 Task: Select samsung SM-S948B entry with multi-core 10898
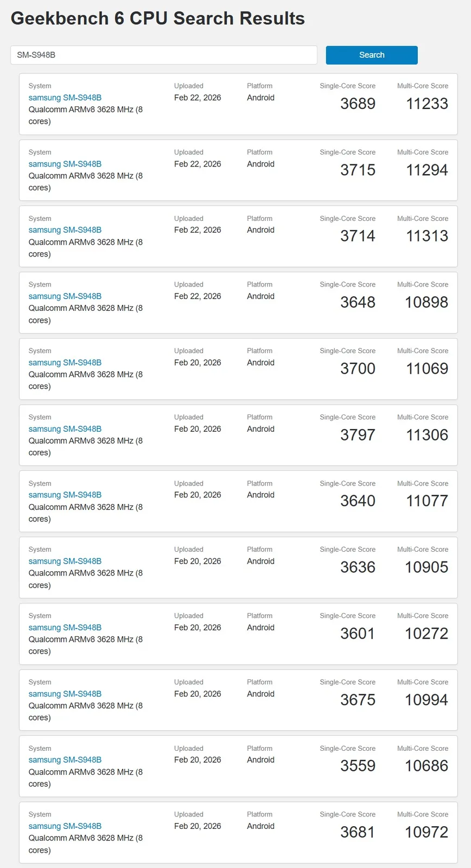click(65, 296)
